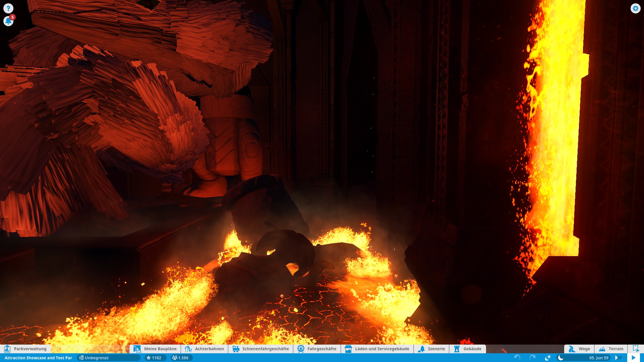Screen dimensions: 644x362
Task: Open the Parkverwaltung tab
Action: (26, 349)
